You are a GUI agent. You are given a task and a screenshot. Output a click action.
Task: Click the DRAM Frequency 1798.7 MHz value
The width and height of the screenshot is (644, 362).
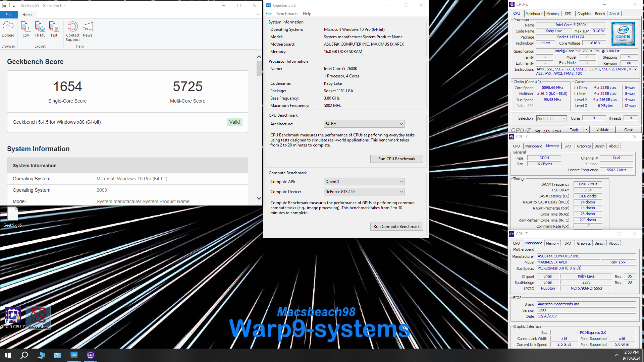(x=588, y=184)
